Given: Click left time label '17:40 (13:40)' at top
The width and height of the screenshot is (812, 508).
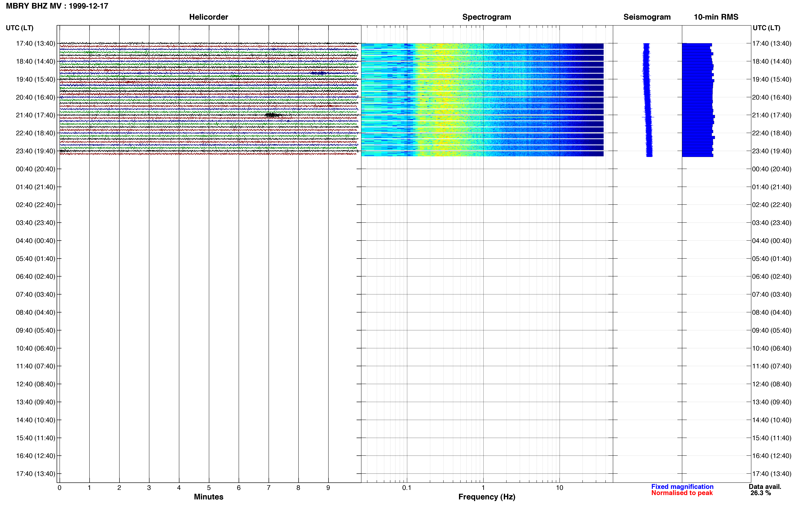Looking at the screenshot, I should (x=36, y=43).
